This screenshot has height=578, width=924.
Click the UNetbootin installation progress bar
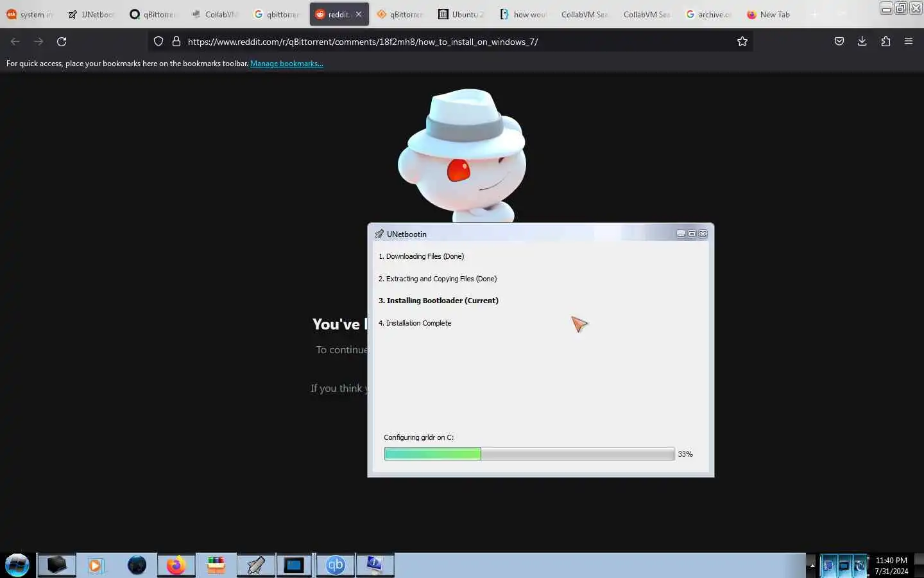(x=529, y=454)
